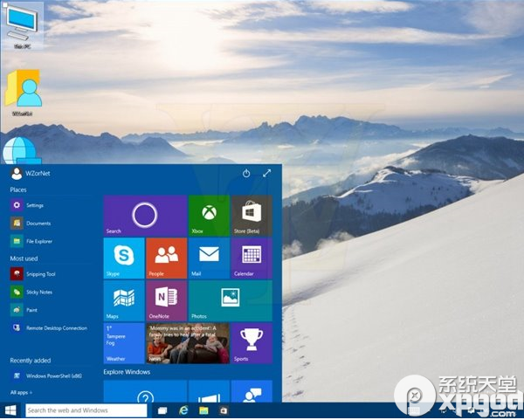Select This PC desktop icon

coord(22,26)
